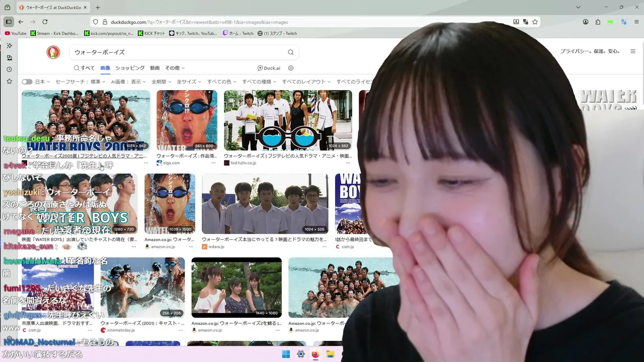The image size is (644, 362).
Task: Open File Explorer from the taskbar
Action: tap(330, 354)
